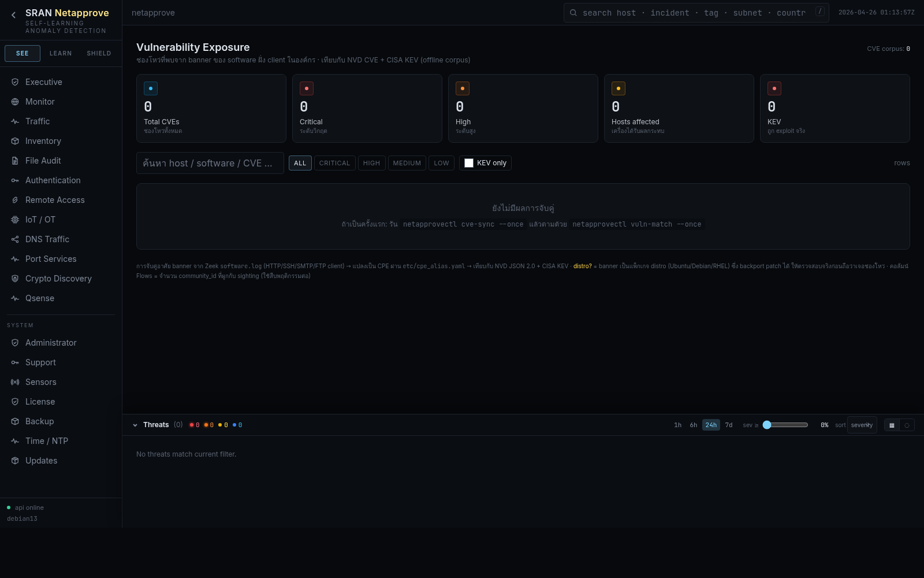924x578 pixels.
Task: Select the 7d time range
Action: coord(729,425)
